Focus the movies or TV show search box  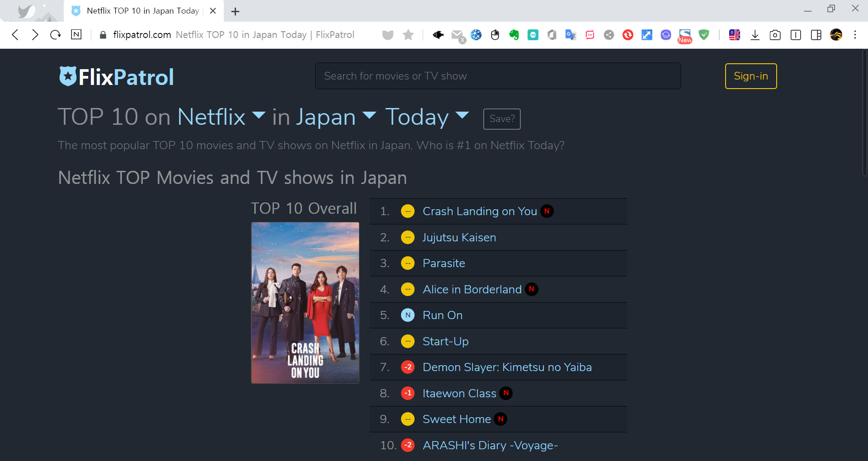[x=498, y=76]
